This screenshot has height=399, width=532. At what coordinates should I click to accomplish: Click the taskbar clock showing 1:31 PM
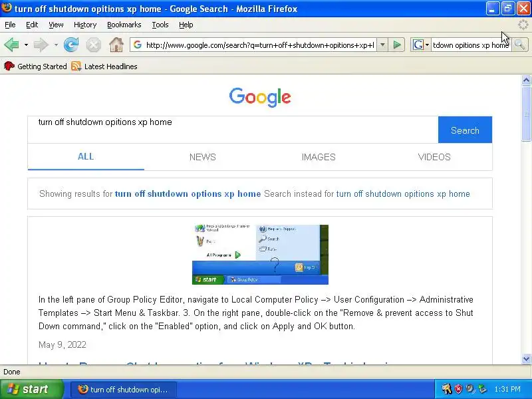507,389
